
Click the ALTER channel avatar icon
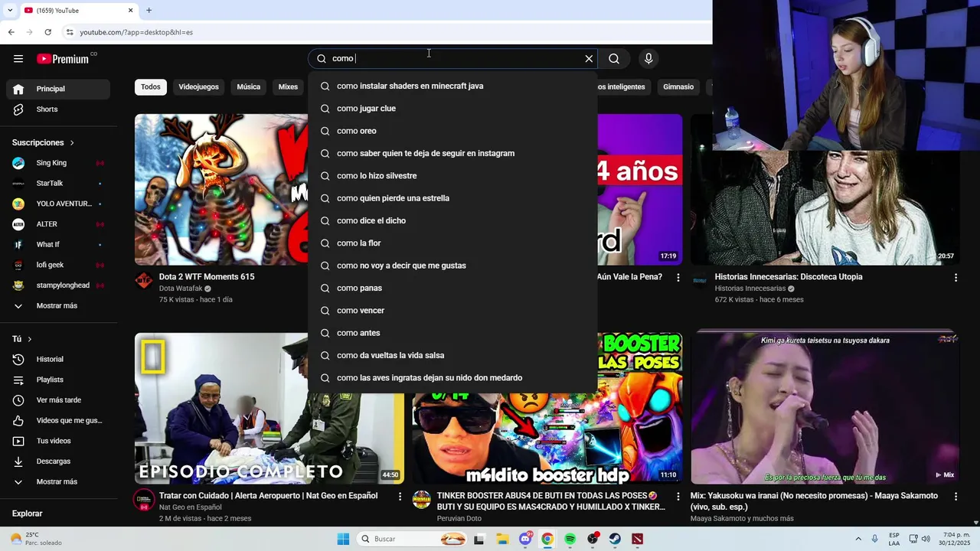18,224
